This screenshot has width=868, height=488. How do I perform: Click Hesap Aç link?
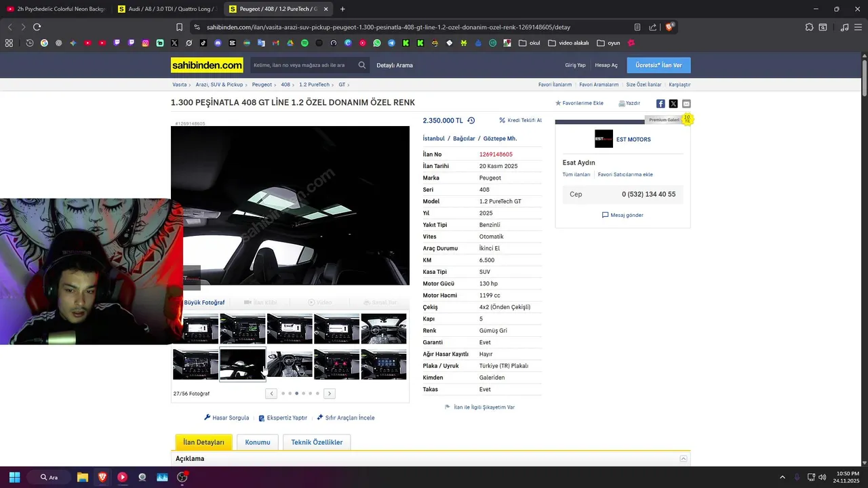606,65
